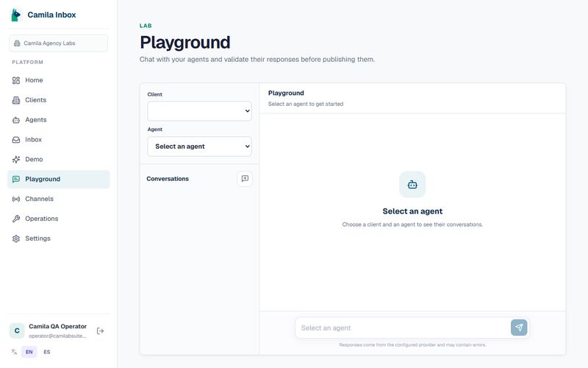Switch language to EN
This screenshot has width=588, height=368.
pos(29,352)
